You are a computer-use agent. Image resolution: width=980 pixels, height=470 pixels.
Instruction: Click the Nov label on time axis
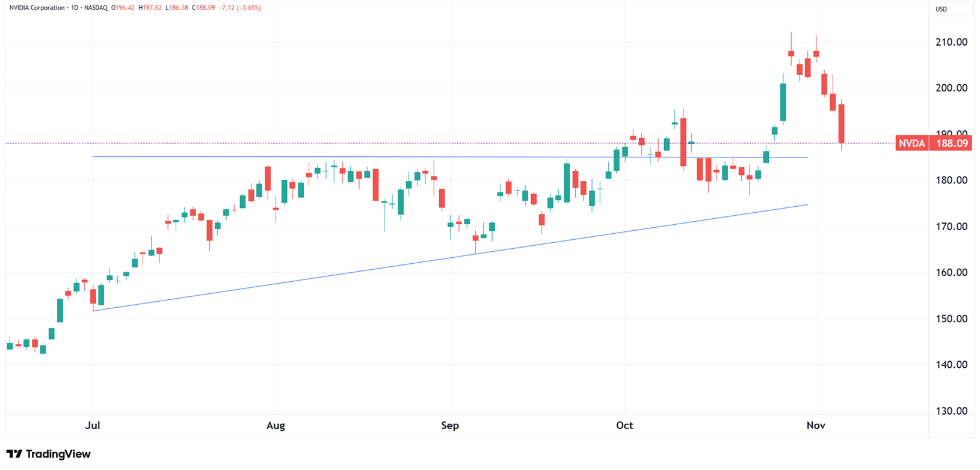click(816, 426)
